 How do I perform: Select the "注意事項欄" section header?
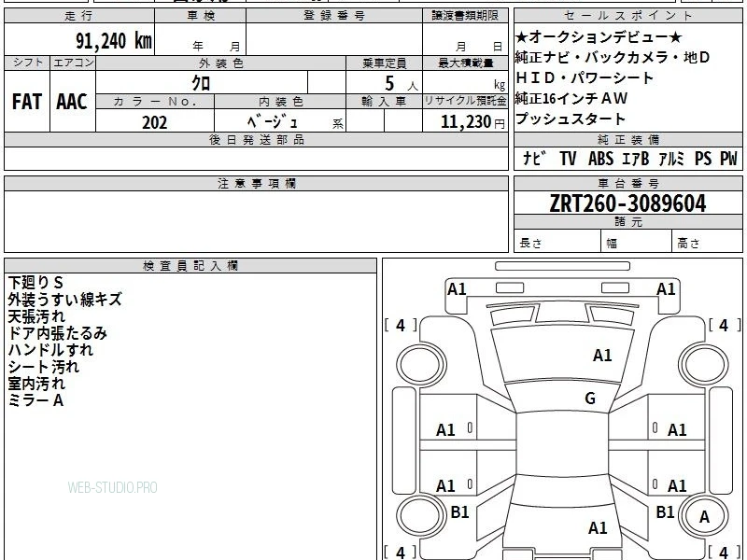pos(256,183)
